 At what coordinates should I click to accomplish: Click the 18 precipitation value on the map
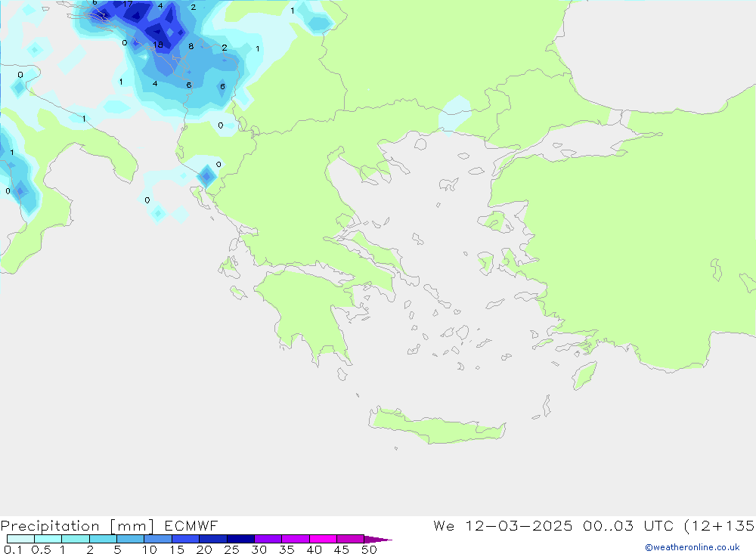(x=158, y=45)
